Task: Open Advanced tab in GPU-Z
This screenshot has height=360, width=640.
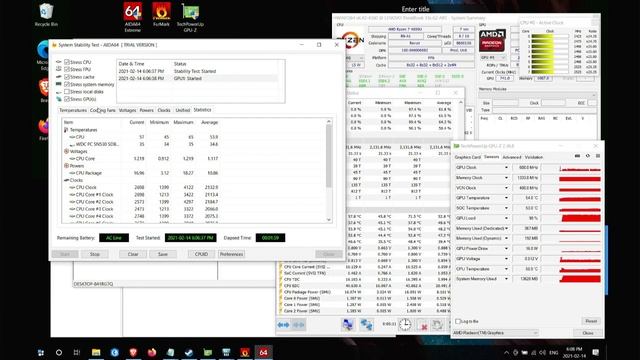Action: point(512,157)
